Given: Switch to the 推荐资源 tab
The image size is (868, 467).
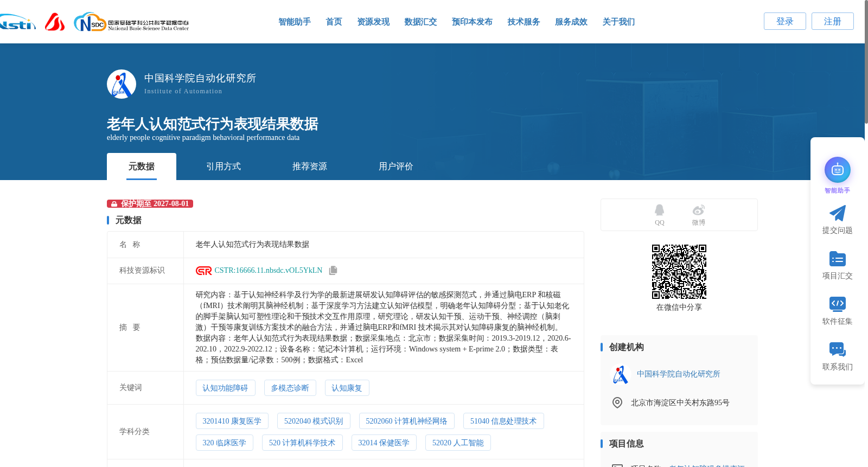Looking at the screenshot, I should pyautogui.click(x=310, y=167).
